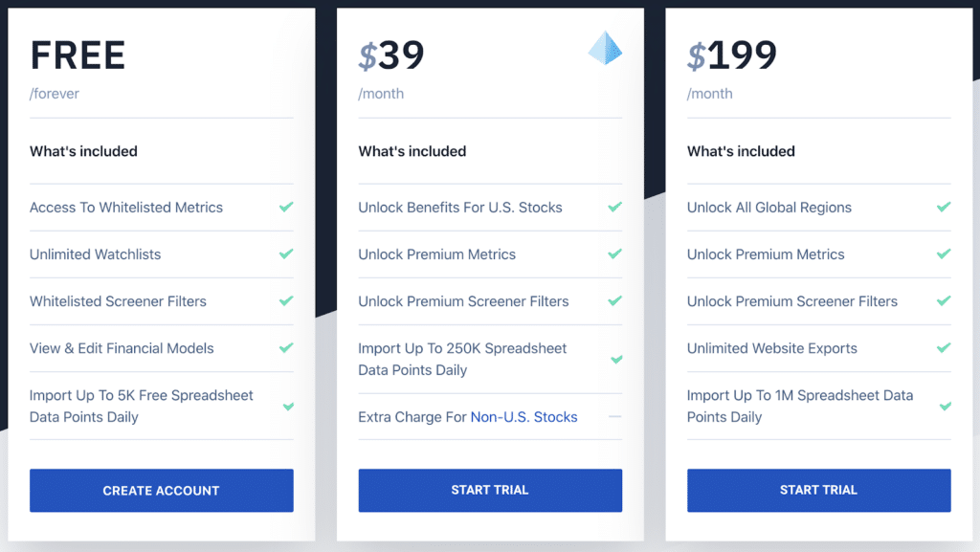Screen dimensions: 980x552
Task: Click the checkmark beside Unlock Benefits For U.S. Stocks
Action: (615, 207)
